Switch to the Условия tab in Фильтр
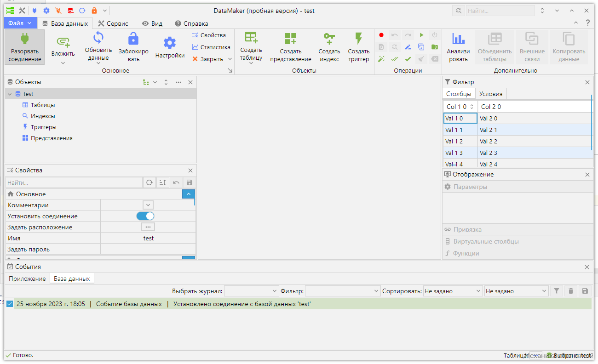 tap(491, 94)
